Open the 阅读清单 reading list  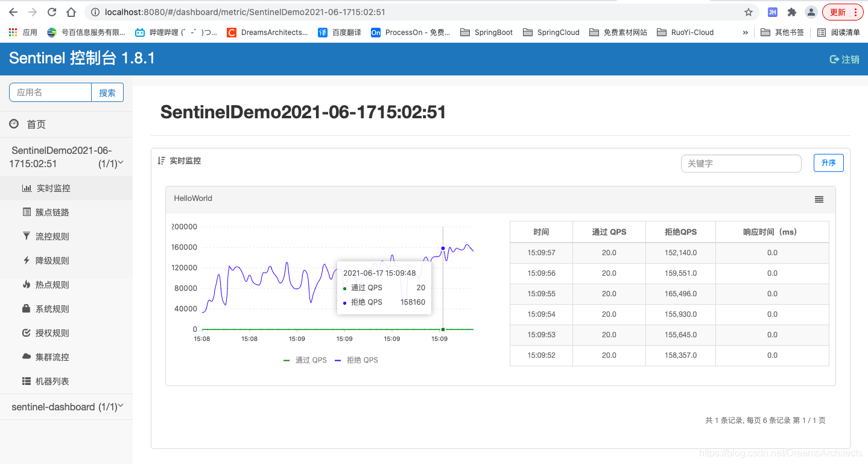coord(838,33)
